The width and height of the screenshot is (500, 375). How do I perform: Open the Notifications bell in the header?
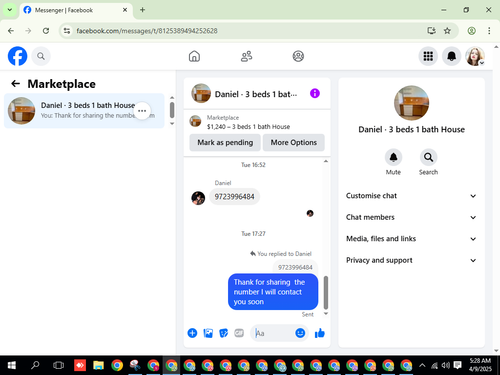[452, 56]
